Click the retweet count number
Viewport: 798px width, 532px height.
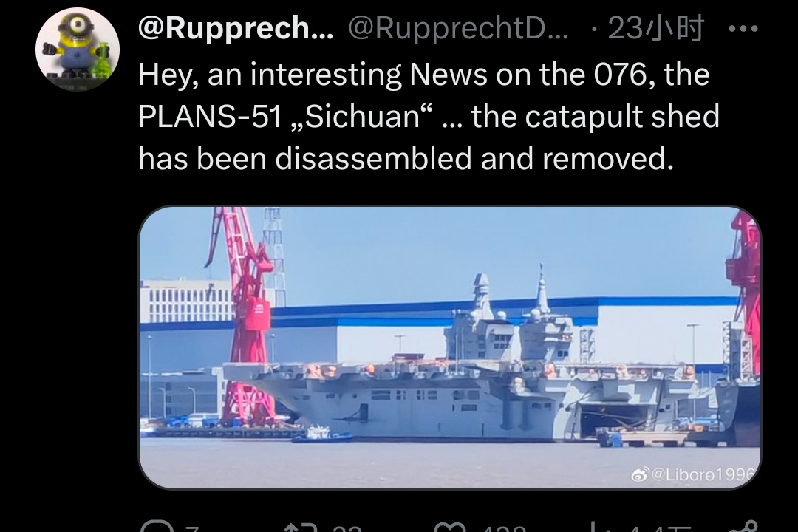(346, 528)
